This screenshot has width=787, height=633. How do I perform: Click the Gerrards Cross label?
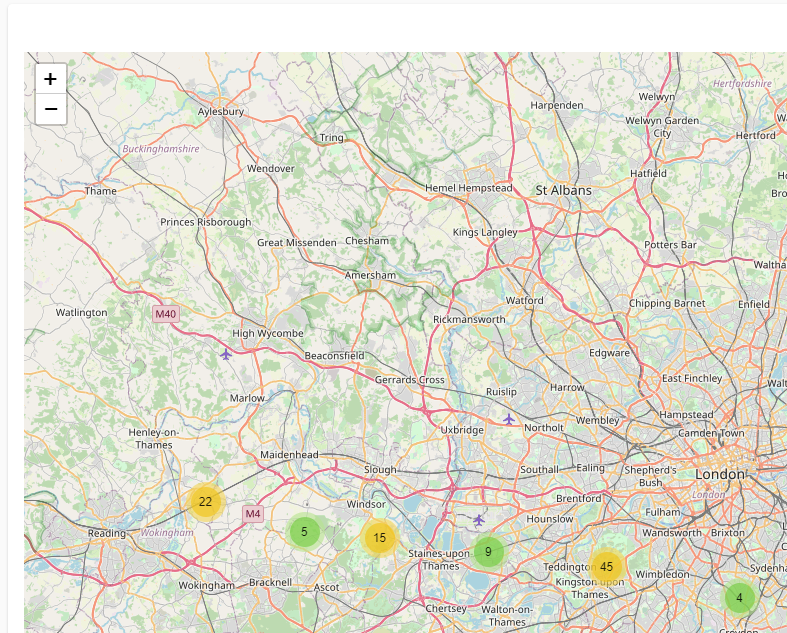coord(410,380)
